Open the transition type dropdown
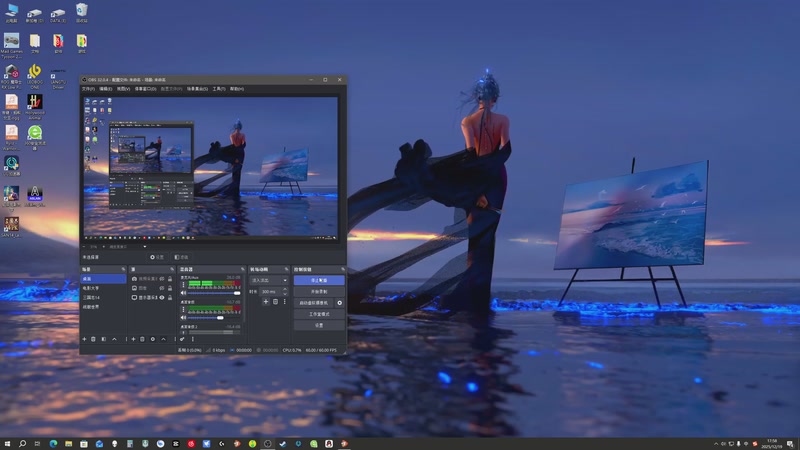The height and width of the screenshot is (450, 800). (269, 280)
